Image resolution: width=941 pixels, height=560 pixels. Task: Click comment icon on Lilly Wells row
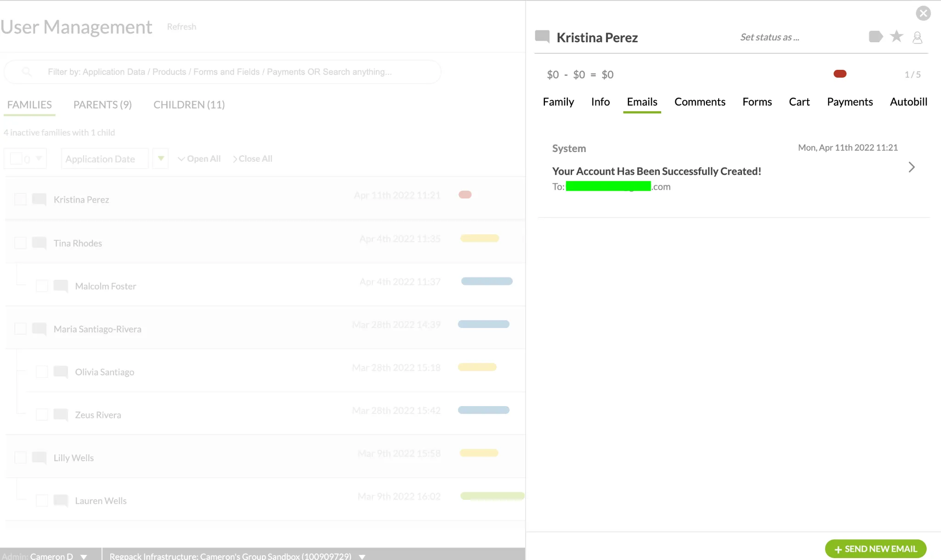[40, 458]
